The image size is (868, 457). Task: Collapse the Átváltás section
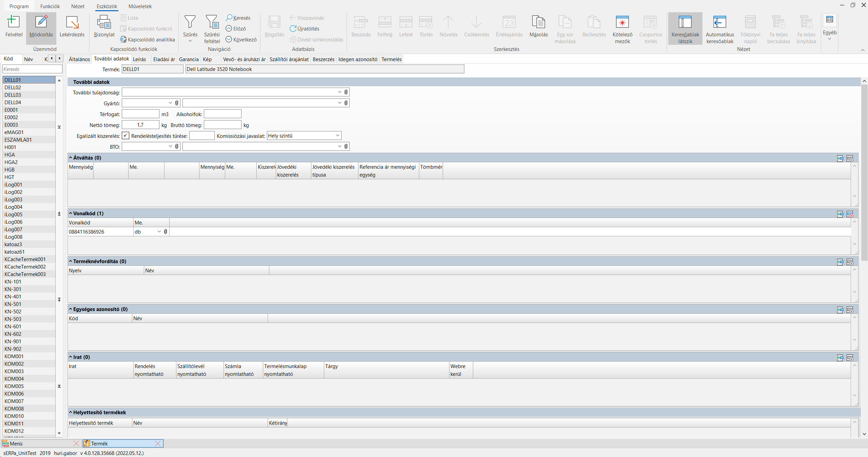[x=71, y=158]
